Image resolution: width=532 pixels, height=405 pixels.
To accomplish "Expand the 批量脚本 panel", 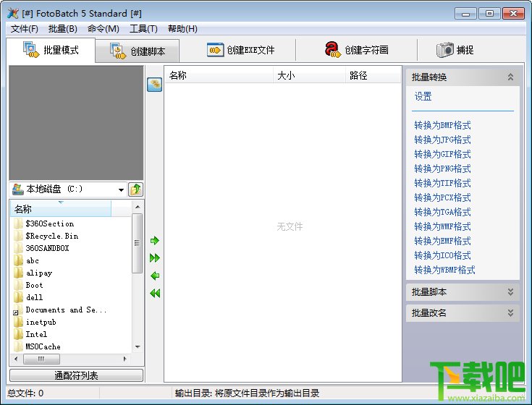I will tap(510, 291).
